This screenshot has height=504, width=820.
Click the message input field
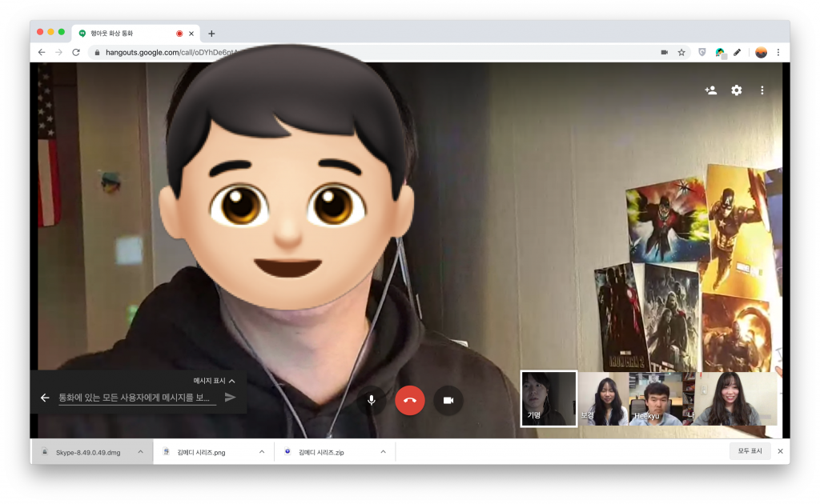(138, 398)
